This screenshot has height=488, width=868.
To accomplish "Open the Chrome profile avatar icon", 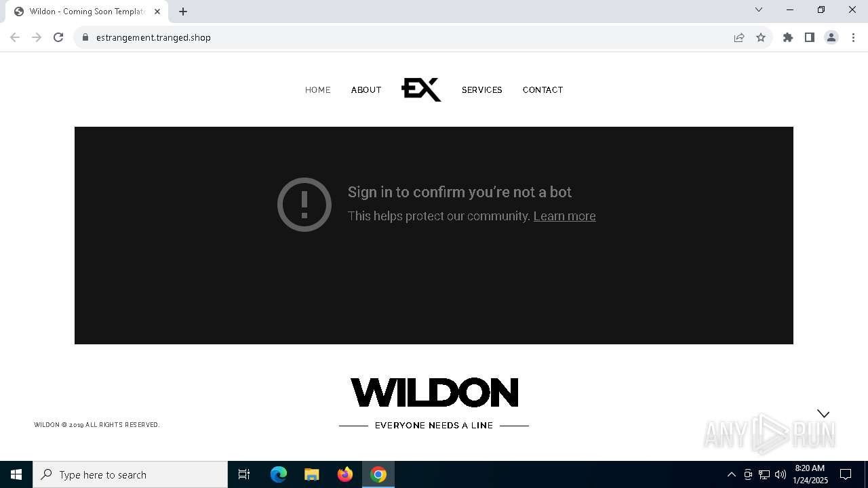I will click(x=831, y=37).
